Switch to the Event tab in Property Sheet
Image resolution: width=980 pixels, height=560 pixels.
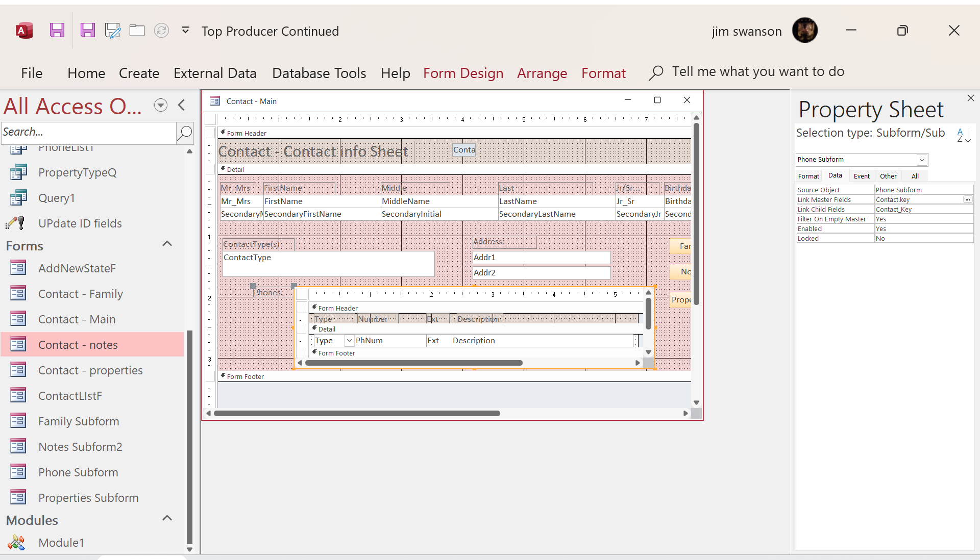pos(862,175)
